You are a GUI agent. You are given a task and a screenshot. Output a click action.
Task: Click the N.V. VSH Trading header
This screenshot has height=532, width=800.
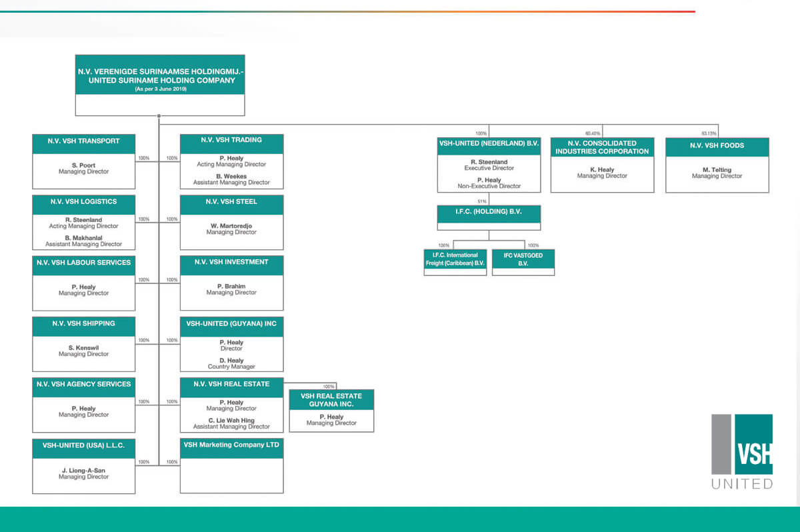click(x=231, y=141)
